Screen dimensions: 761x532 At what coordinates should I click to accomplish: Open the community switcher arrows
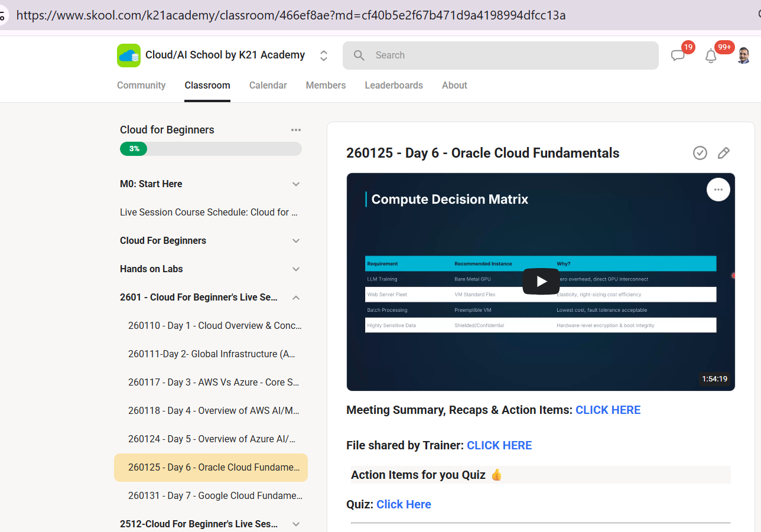(x=324, y=56)
